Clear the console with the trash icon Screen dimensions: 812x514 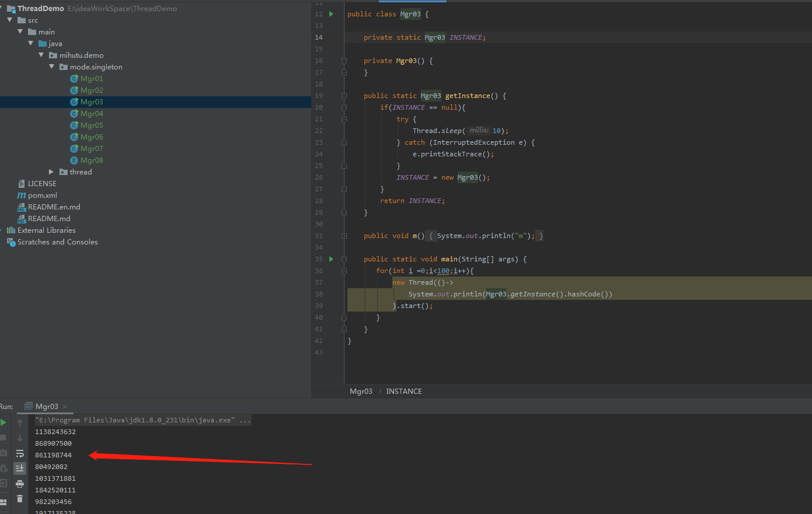pos(20,498)
